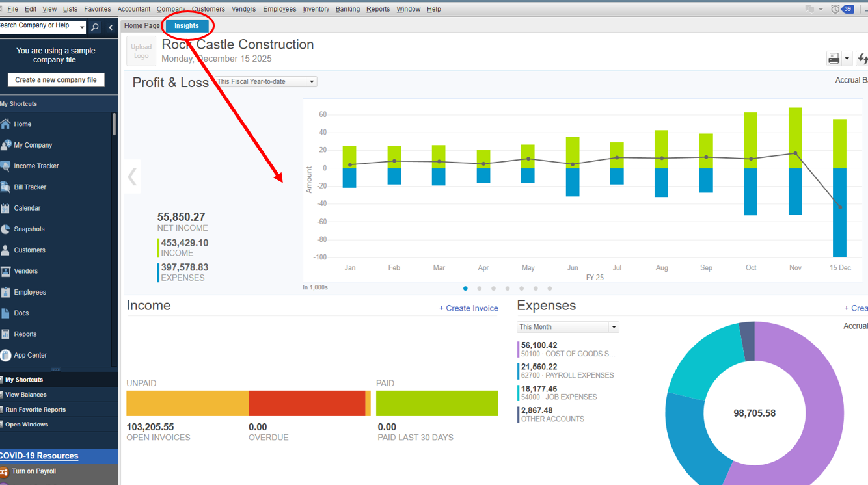This screenshot has width=868, height=485.
Task: Click the red Overdue invoices bar
Action: click(x=306, y=403)
